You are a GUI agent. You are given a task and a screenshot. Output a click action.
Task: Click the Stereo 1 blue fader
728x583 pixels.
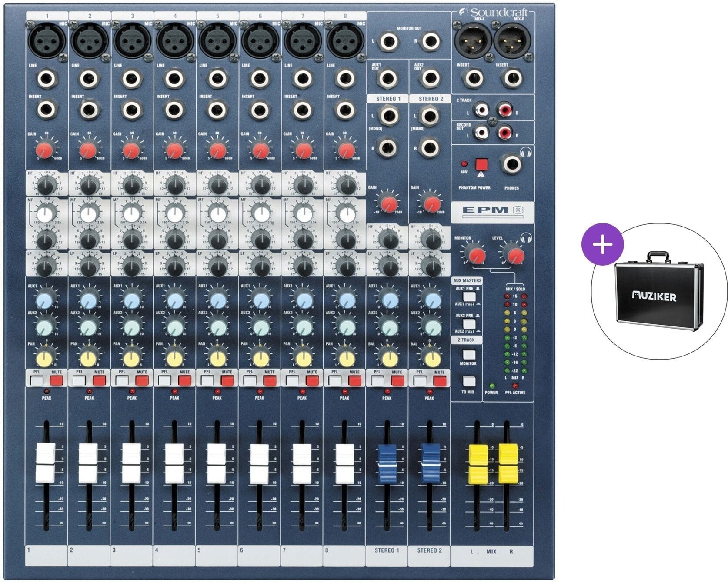pyautogui.click(x=387, y=463)
